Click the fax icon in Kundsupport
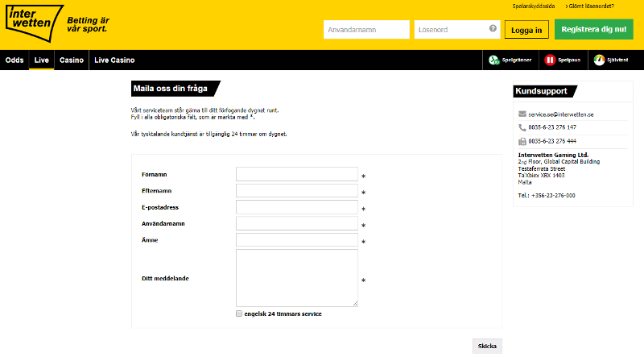This screenshot has height=357, width=644. tap(522, 142)
